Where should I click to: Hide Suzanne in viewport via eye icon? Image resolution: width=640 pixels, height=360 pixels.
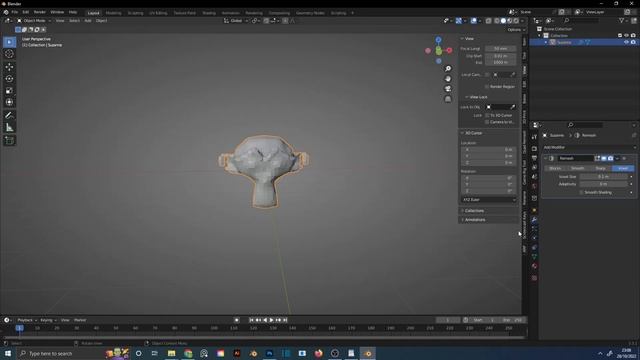[x=626, y=42]
